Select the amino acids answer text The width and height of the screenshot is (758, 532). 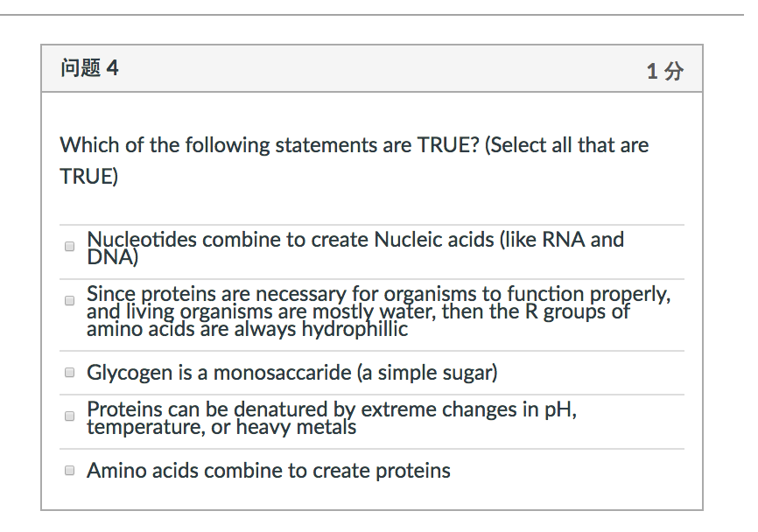pos(267,470)
